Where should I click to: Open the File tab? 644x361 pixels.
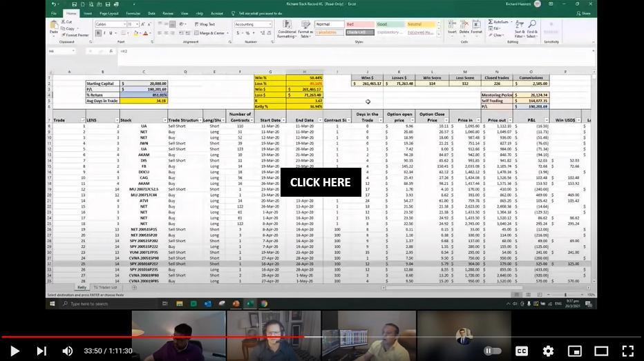click(54, 14)
